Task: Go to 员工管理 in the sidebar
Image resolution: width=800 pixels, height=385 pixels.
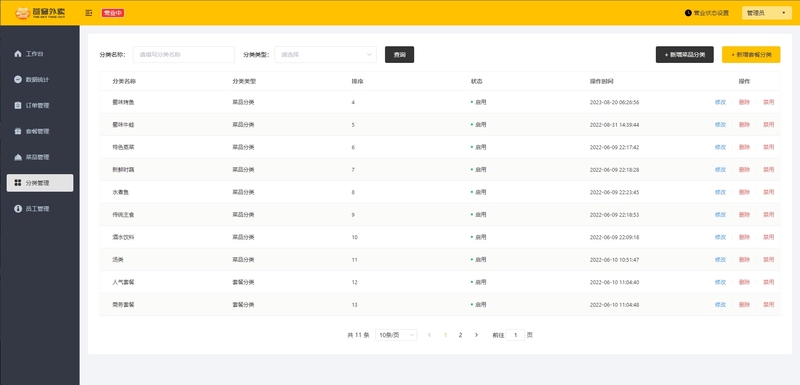Action: pyautogui.click(x=40, y=209)
